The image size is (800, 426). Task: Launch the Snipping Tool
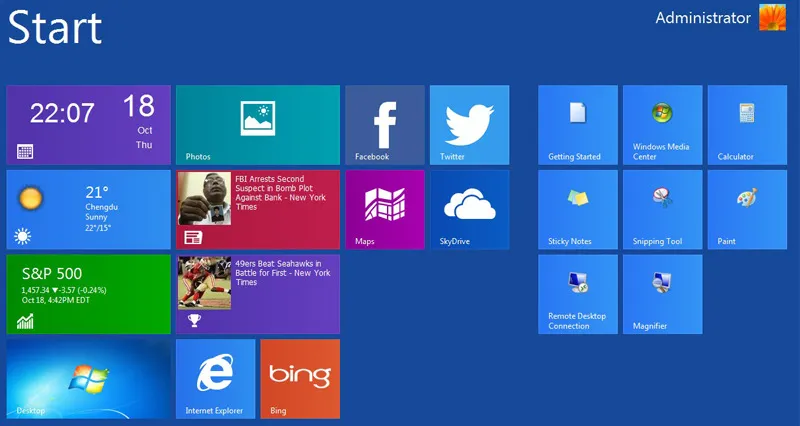[x=662, y=209]
